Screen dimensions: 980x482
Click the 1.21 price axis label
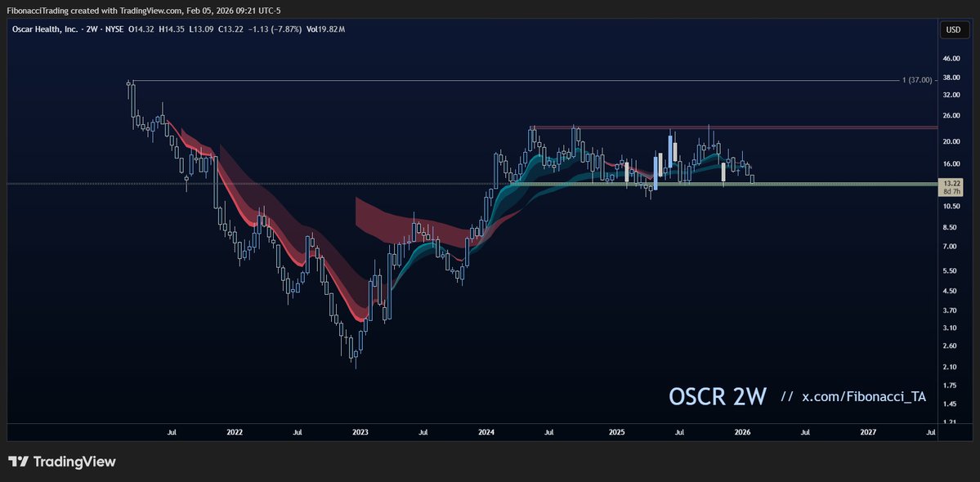[951, 422]
